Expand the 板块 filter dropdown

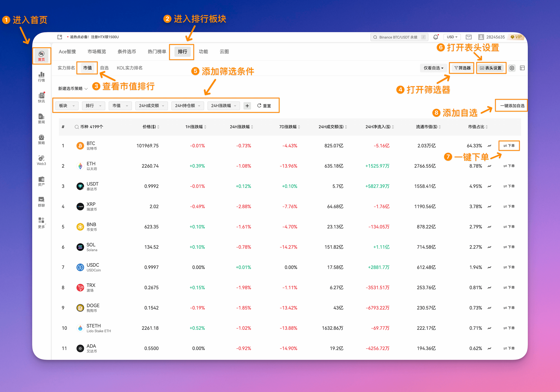[67, 106]
